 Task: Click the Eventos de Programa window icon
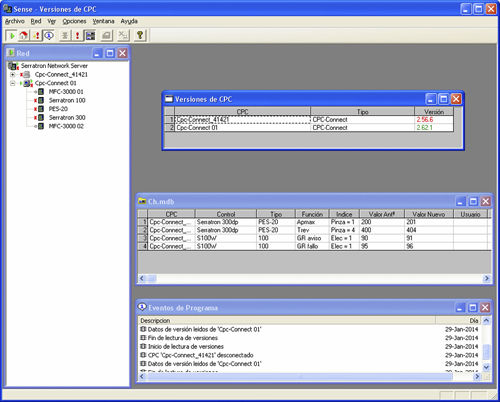142,307
